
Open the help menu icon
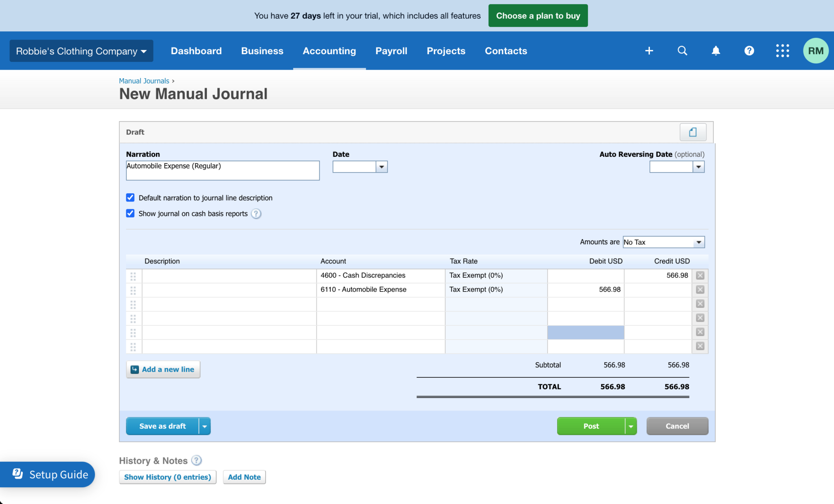pos(749,50)
